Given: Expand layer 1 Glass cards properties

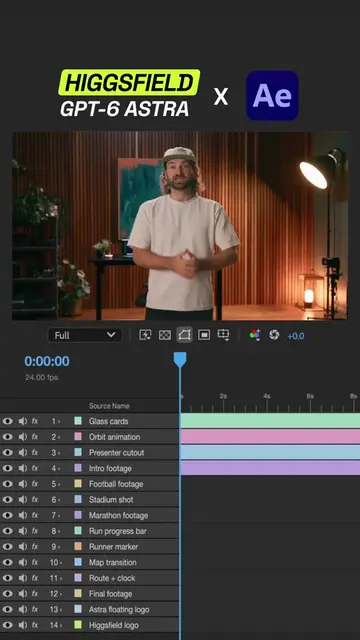Looking at the screenshot, I should pyautogui.click(x=59, y=421).
